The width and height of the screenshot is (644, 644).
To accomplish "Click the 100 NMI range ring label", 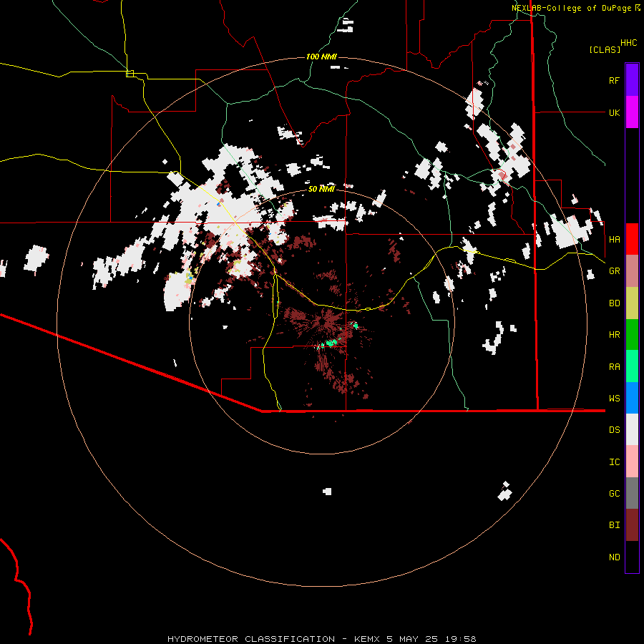I will 321,57.
